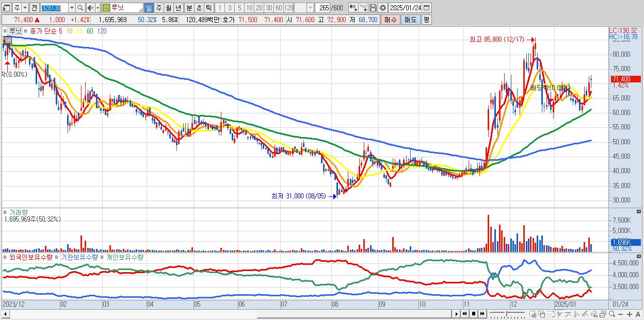Screen dimensions: 644x320
Task: Expand the speaker options arrow
Action: [98, 8]
